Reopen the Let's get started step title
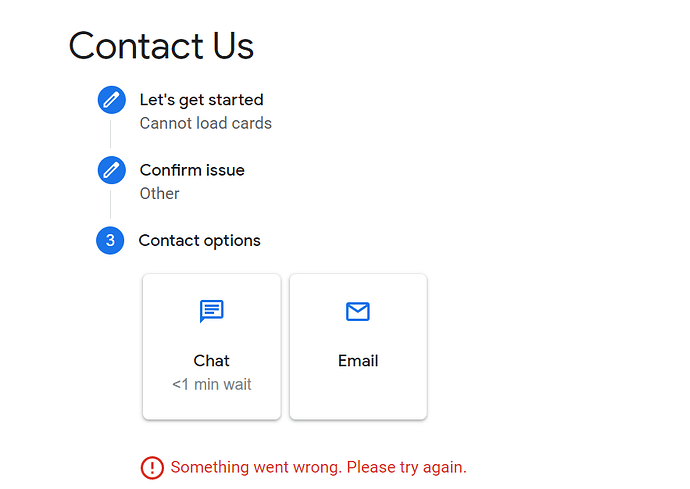This screenshot has width=690, height=489. 202,100
